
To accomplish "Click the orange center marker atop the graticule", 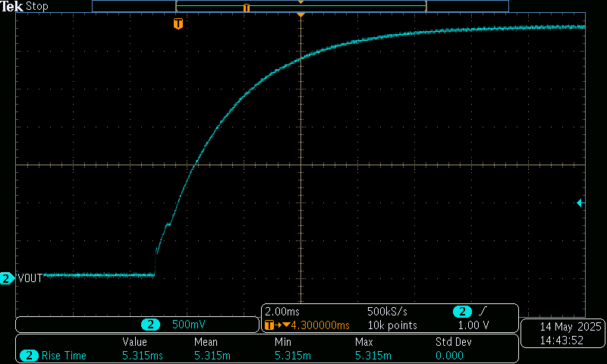I will [300, 14].
